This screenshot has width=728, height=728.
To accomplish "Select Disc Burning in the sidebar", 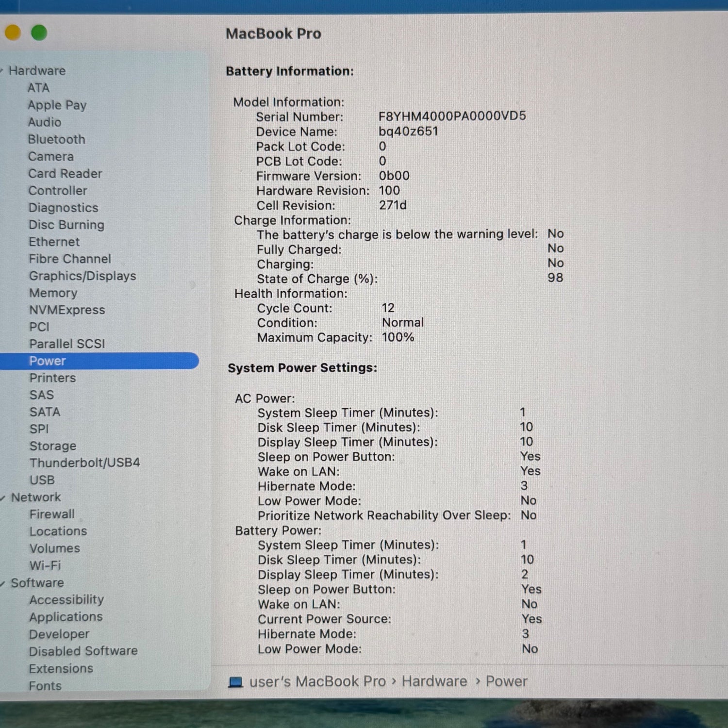I will (66, 225).
